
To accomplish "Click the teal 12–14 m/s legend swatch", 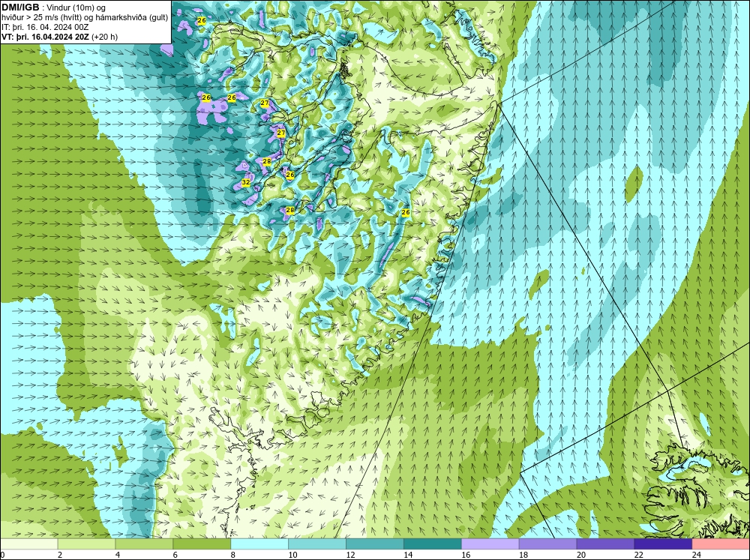I will pyautogui.click(x=375, y=544).
